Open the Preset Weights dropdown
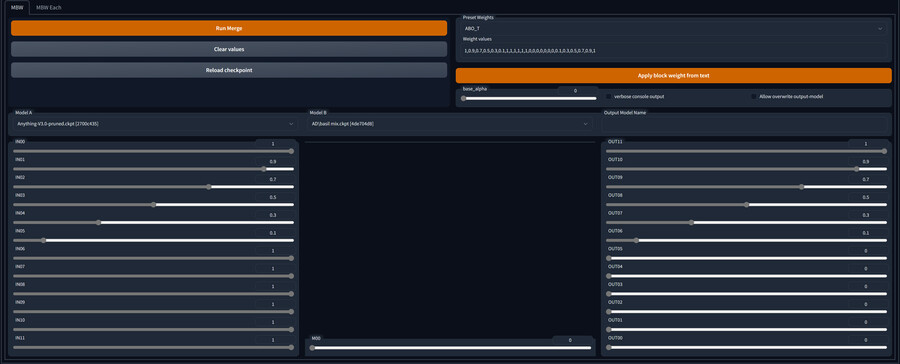The image size is (900, 364). click(x=673, y=28)
